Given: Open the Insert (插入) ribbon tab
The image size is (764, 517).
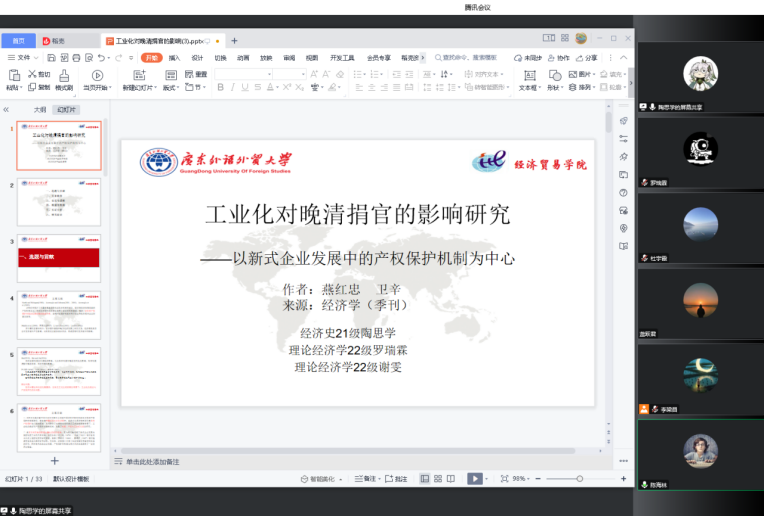Looking at the screenshot, I should 174,58.
